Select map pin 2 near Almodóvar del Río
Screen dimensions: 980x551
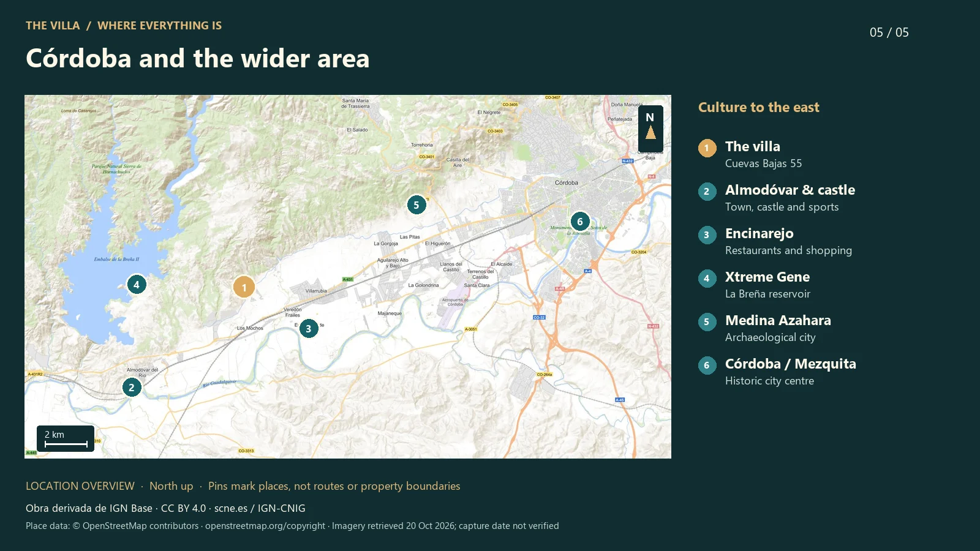click(132, 387)
